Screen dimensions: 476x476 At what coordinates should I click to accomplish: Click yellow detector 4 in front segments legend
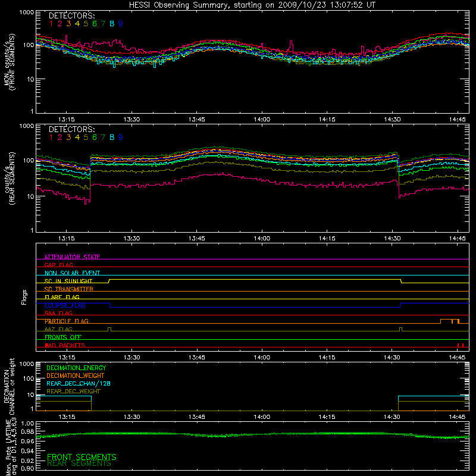[x=77, y=24]
